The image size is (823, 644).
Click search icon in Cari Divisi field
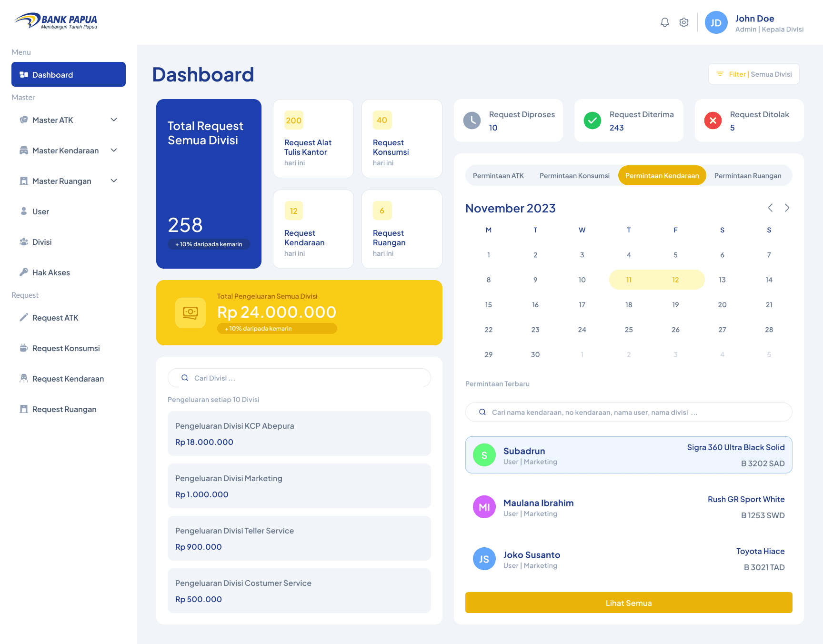pyautogui.click(x=185, y=378)
